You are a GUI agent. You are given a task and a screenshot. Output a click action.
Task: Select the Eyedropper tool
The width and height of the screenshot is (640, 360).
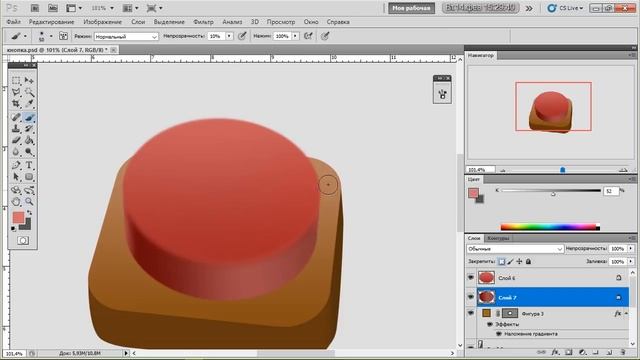[x=29, y=103]
